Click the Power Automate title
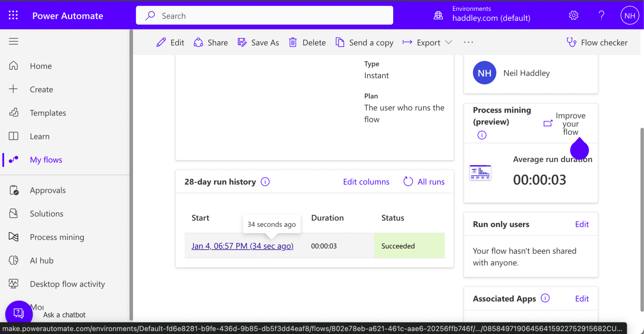This screenshot has height=334, width=644. pyautogui.click(x=68, y=16)
